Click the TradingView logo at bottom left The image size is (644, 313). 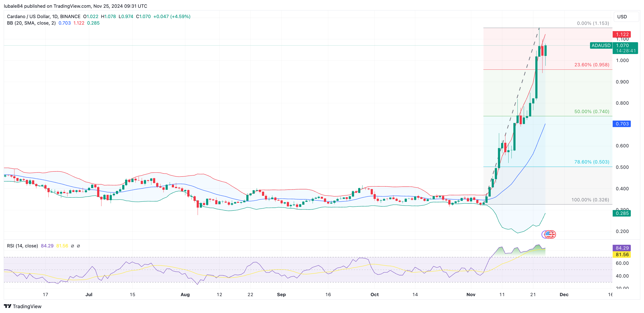(x=22, y=306)
